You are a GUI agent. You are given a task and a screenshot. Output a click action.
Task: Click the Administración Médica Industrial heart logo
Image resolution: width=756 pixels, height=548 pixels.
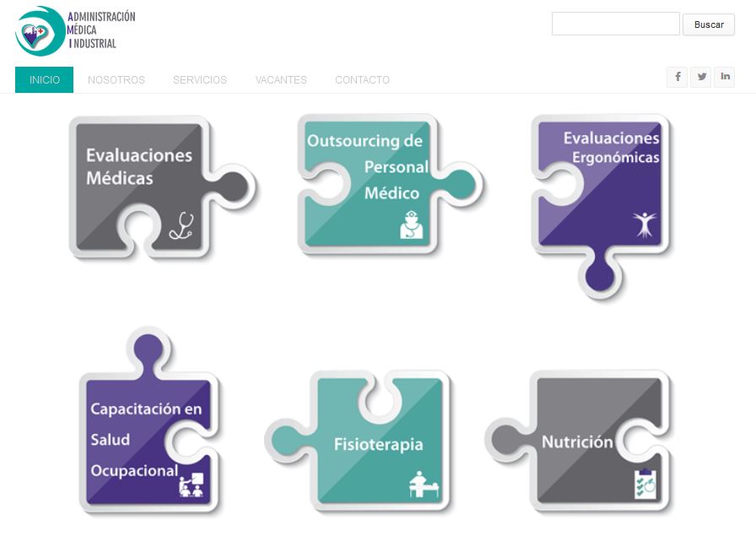pos(40,31)
